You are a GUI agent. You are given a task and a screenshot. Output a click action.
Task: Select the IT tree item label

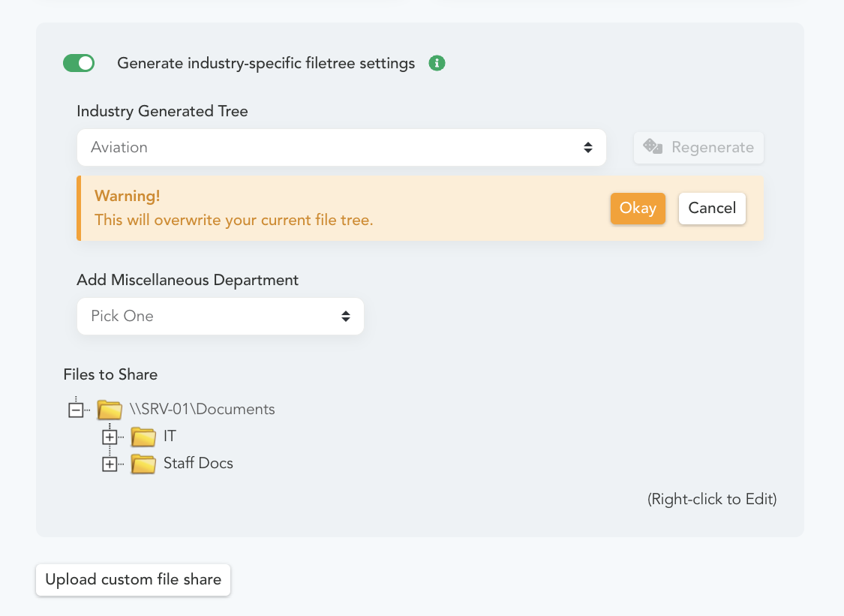pyautogui.click(x=170, y=436)
